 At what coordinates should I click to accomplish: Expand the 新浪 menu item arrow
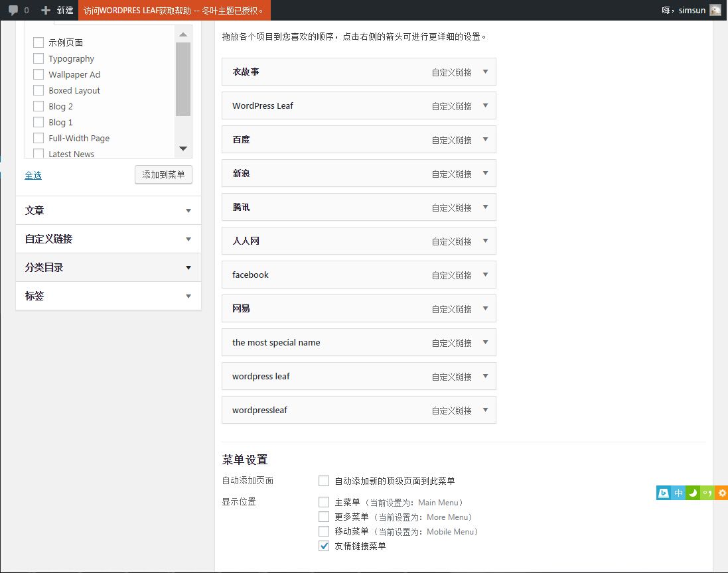coord(485,173)
